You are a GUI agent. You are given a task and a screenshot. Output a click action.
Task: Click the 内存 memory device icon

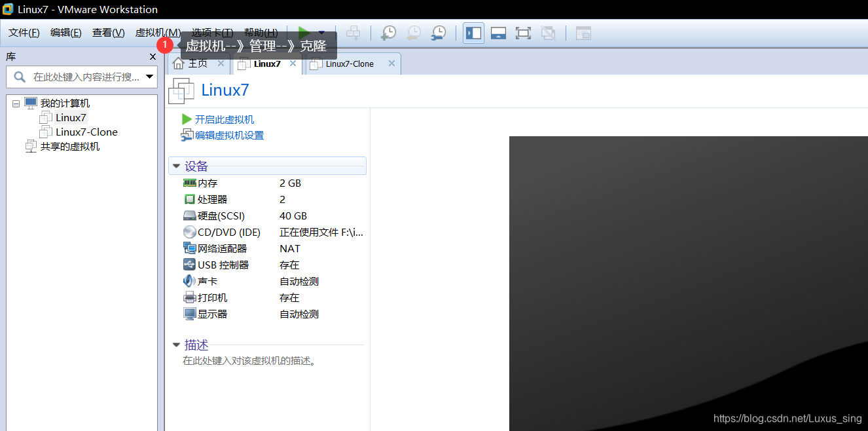(x=190, y=183)
